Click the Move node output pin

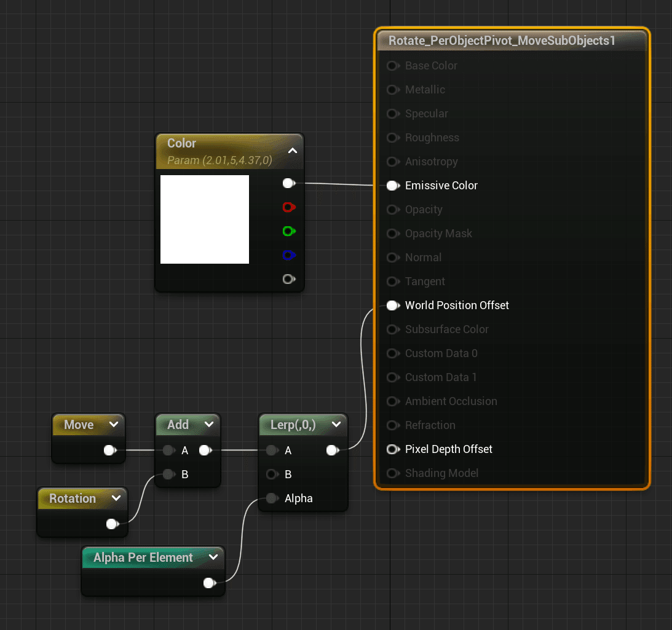[x=110, y=451]
